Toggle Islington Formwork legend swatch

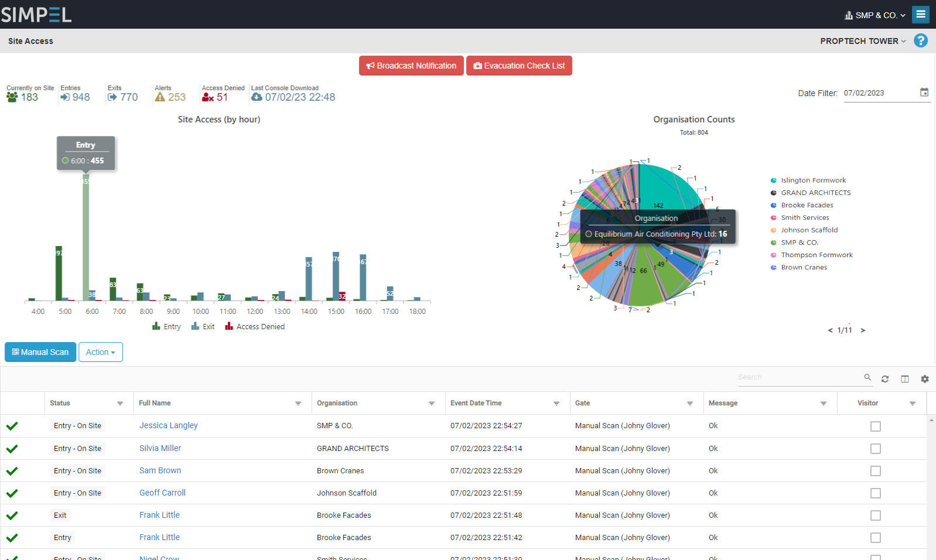pyautogui.click(x=773, y=180)
